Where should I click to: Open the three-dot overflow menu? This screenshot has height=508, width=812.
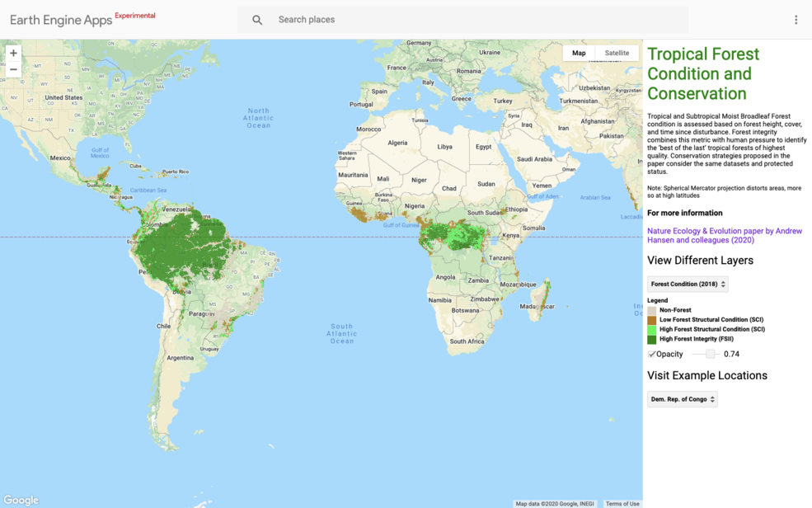point(796,19)
